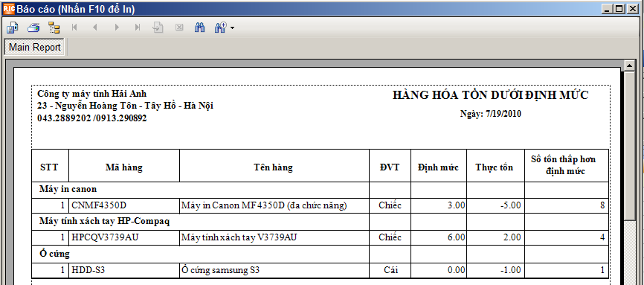Click Máy tính xách tay V3739AU name
Screen dimensions: 644x285
(x=239, y=237)
